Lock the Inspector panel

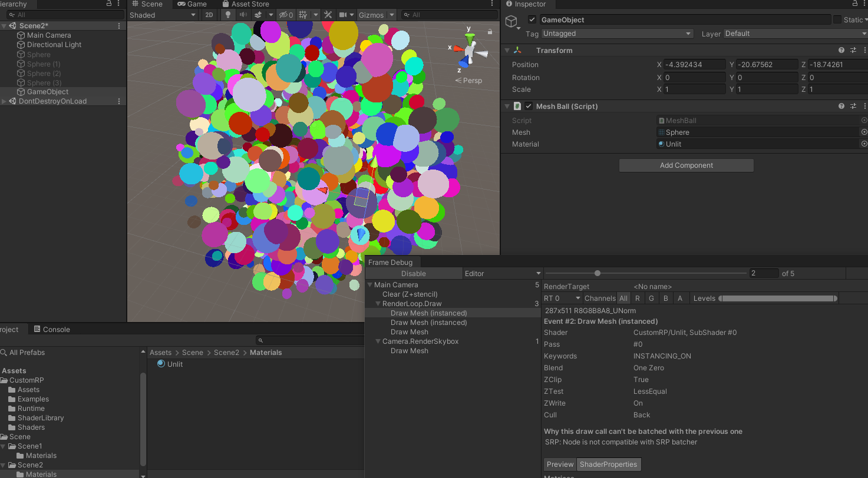pyautogui.click(x=856, y=4)
